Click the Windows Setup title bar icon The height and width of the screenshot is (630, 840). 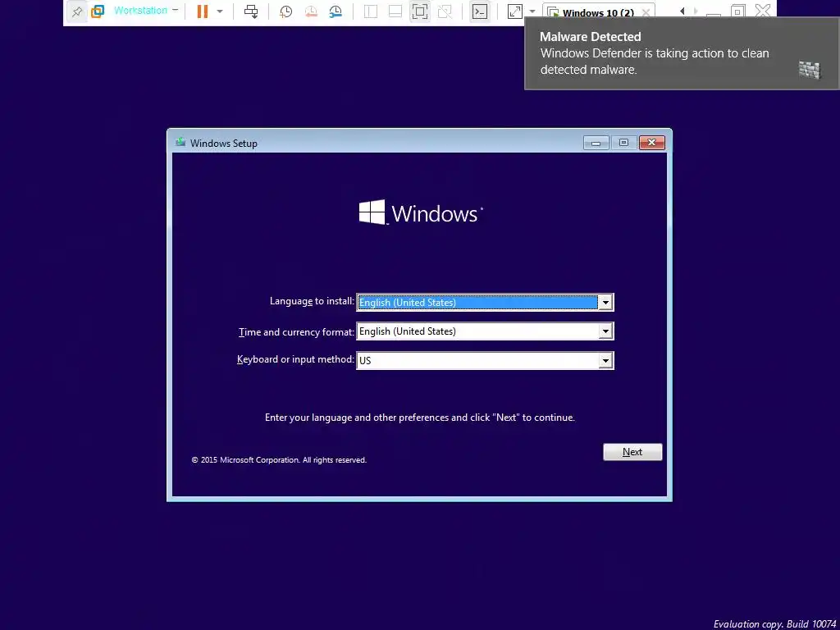(x=180, y=142)
